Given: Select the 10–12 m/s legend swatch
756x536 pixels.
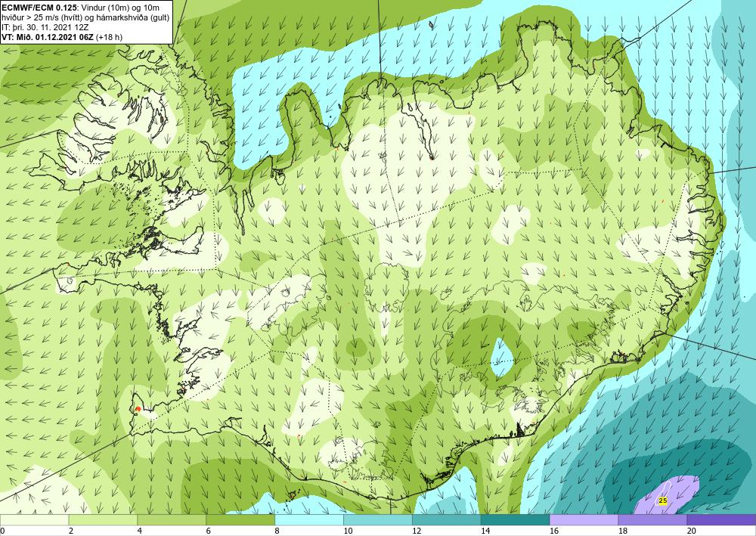Looking at the screenshot, I should pyautogui.click(x=377, y=520).
